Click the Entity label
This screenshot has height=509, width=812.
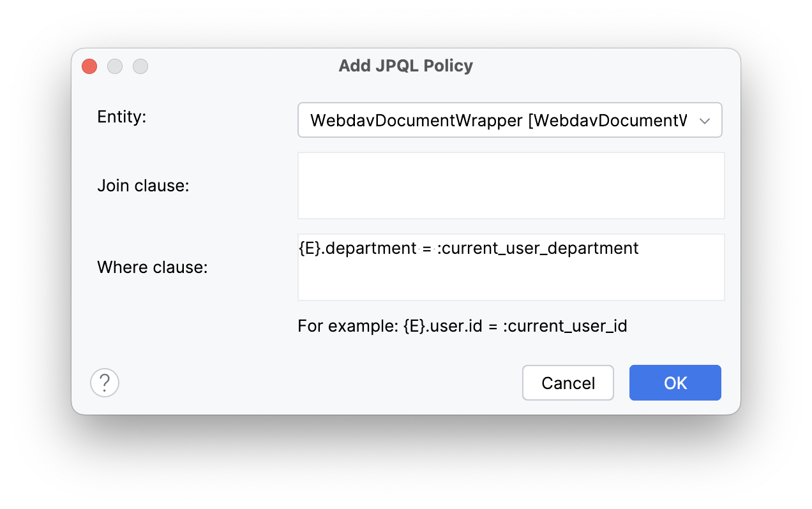[x=122, y=117]
